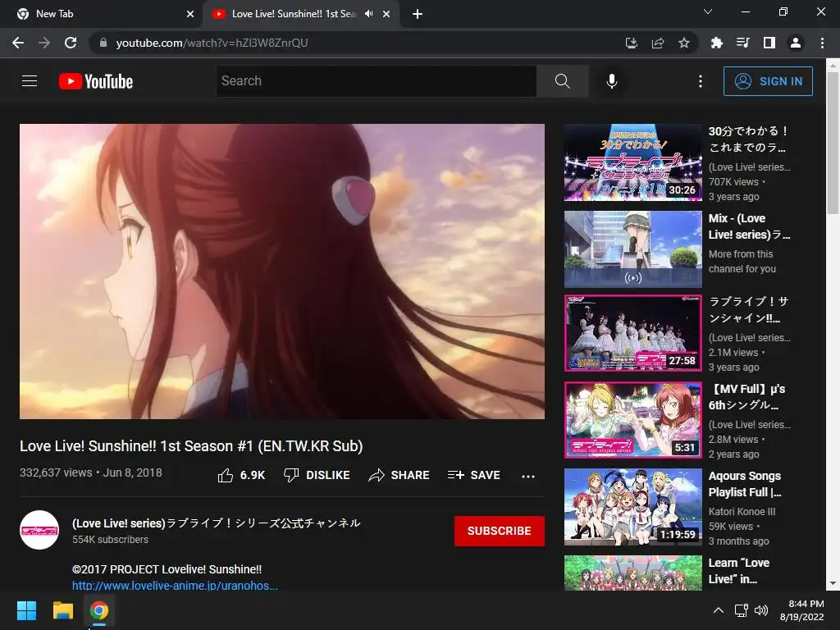
Task: Open the Mix - (Love Live! series) playlist thumbnail
Action: (x=632, y=249)
